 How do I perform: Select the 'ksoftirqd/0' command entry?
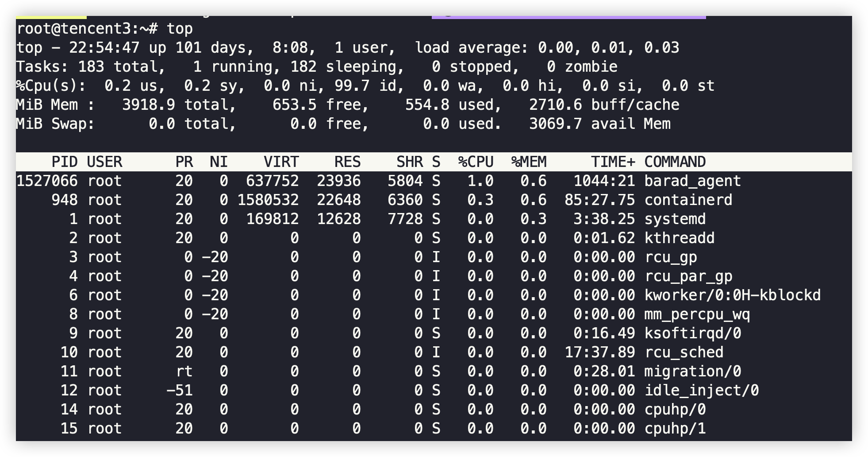point(693,333)
